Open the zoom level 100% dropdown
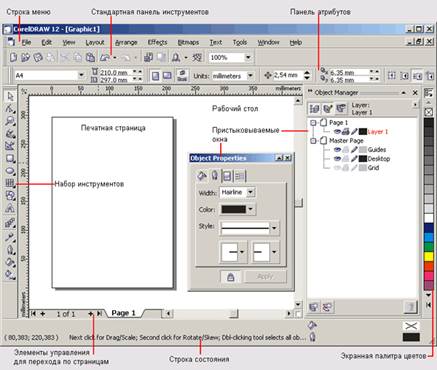Screen dimensions: 437x370 pyautogui.click(x=248, y=58)
